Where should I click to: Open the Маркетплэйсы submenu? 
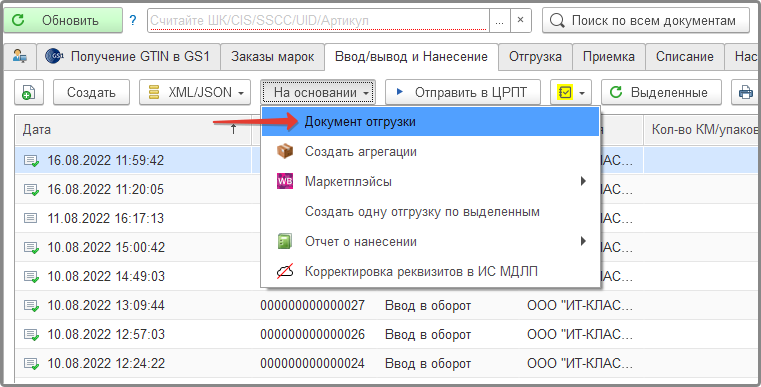tap(430, 182)
